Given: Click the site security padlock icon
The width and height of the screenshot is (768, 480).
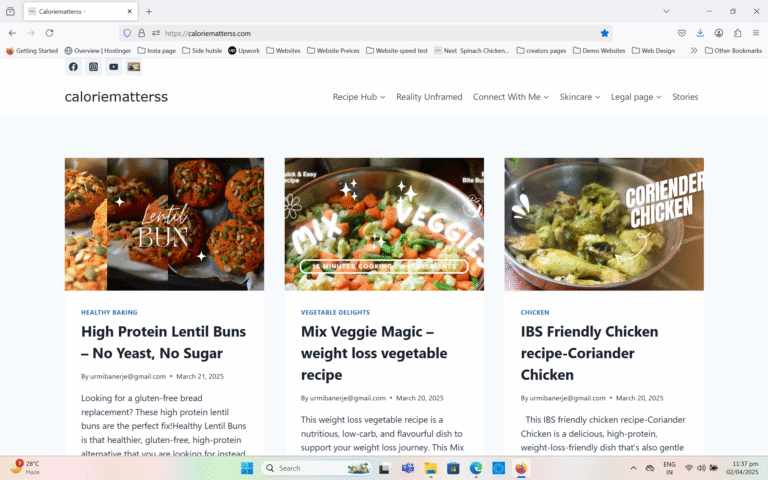Looking at the screenshot, I should click(142, 33).
